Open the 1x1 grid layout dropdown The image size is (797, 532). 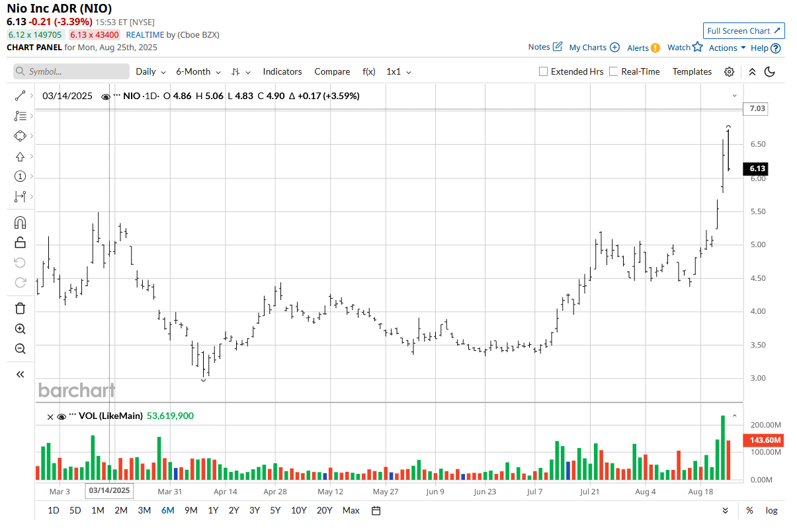click(x=399, y=71)
